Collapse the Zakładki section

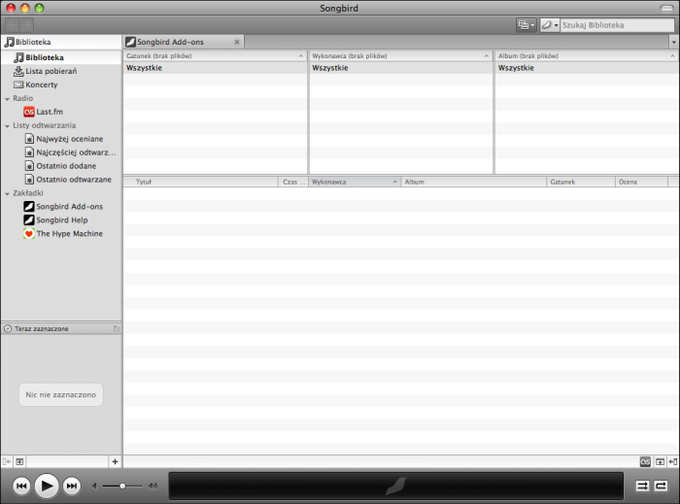[x=7, y=193]
